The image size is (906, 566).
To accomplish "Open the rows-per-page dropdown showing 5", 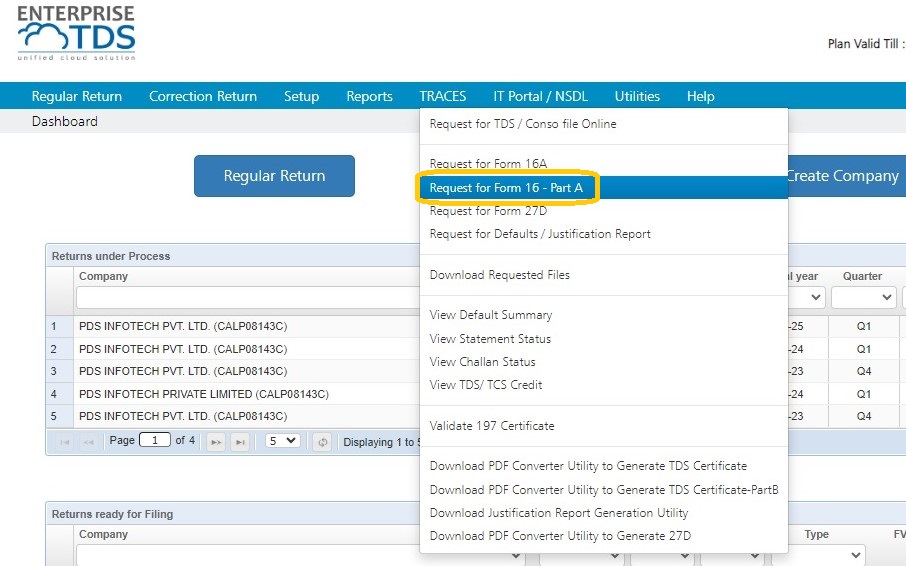I will click(282, 441).
